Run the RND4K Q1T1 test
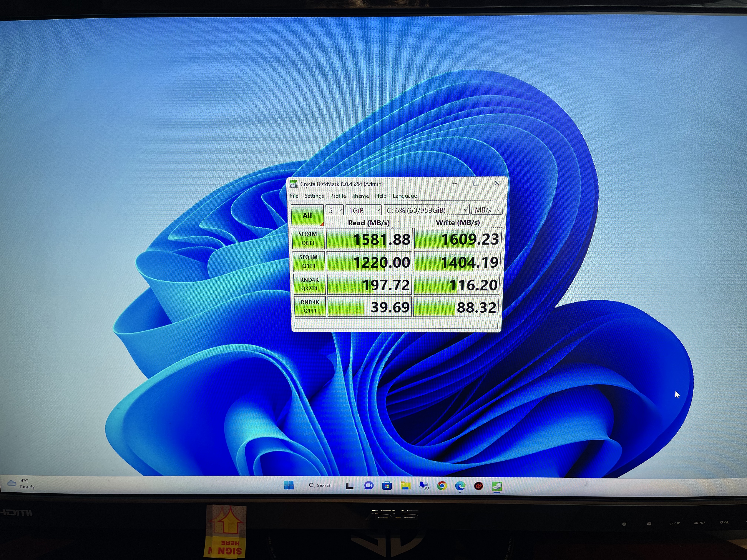 tap(310, 306)
